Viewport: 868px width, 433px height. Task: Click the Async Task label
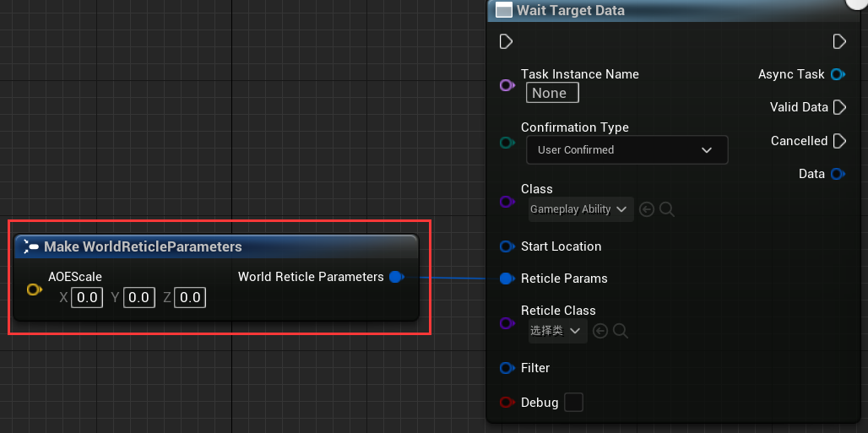coord(791,74)
